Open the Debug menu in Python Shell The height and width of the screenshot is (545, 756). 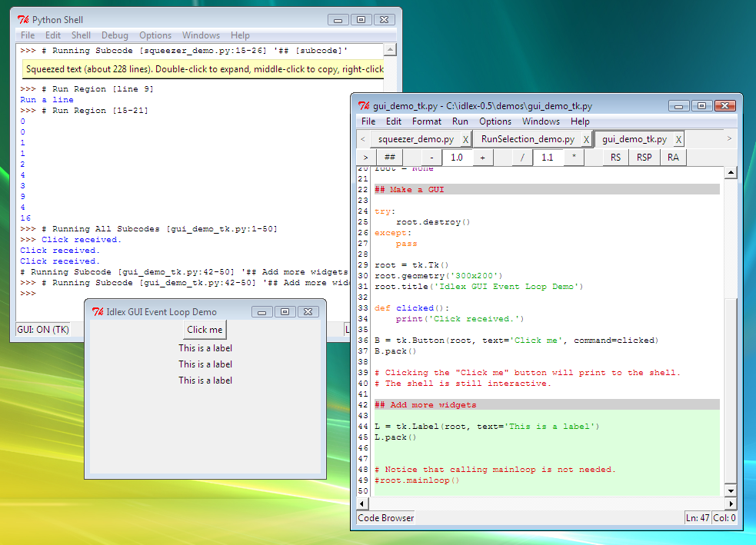(115, 35)
